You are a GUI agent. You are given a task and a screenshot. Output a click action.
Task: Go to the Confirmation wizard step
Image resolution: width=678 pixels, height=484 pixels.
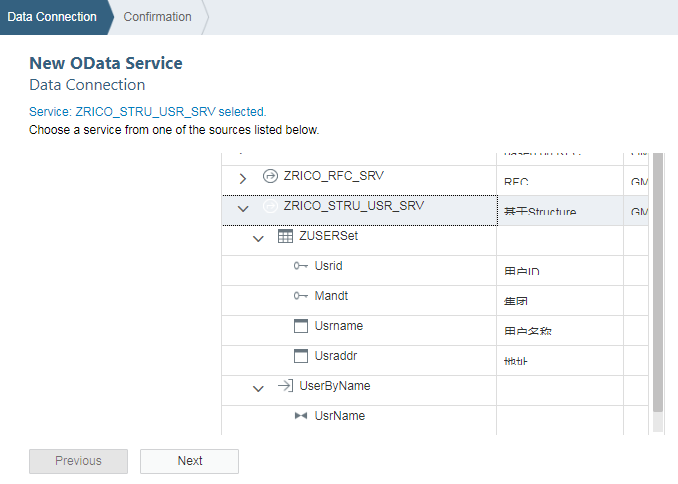click(x=157, y=17)
